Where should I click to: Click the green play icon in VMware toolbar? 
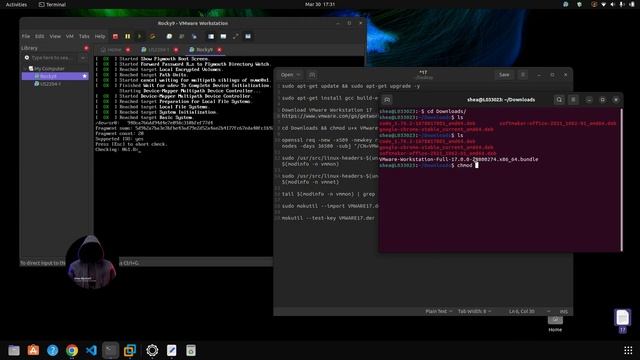[x=140, y=36]
